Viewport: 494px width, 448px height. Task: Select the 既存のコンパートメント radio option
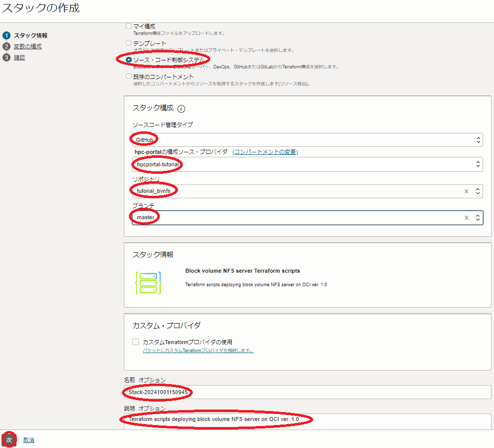click(129, 77)
